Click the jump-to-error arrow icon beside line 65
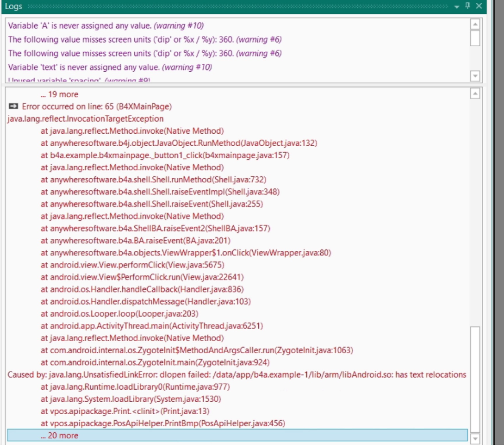Screen dimensions: 504x445 tap(13, 106)
